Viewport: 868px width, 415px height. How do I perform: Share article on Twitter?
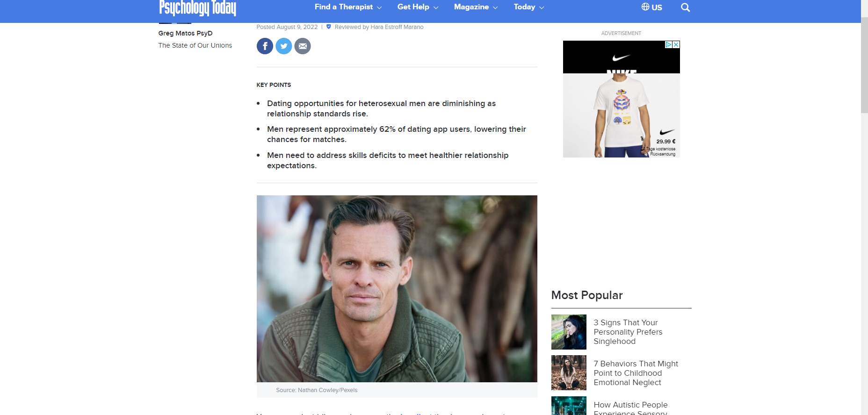point(284,46)
